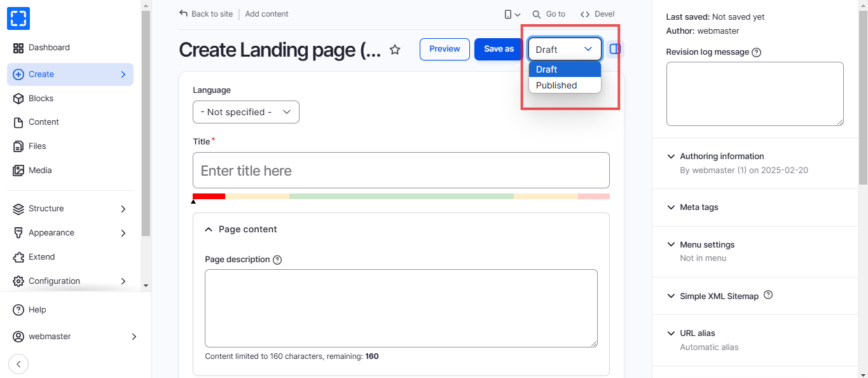Click the Media image icon
The image size is (868, 378).
[x=18, y=171]
